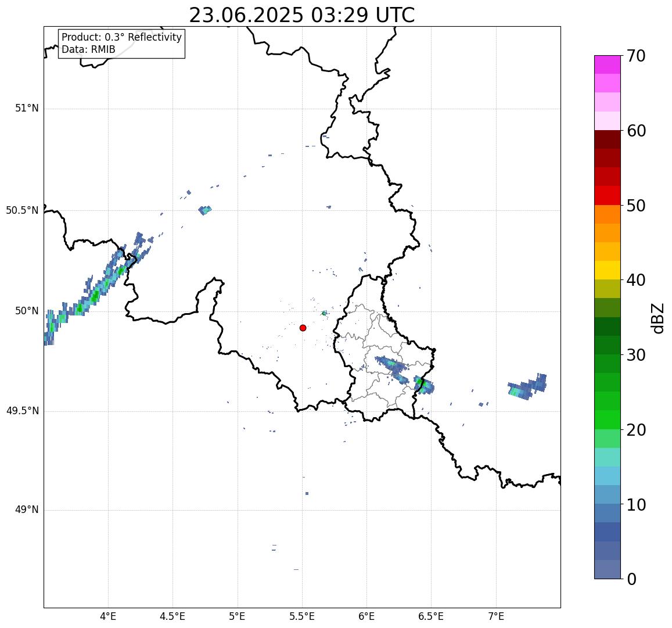Screen dimensions: 672x628
Task: Click the small echo near 50.5°N 4.75°E
Action: 205,210
